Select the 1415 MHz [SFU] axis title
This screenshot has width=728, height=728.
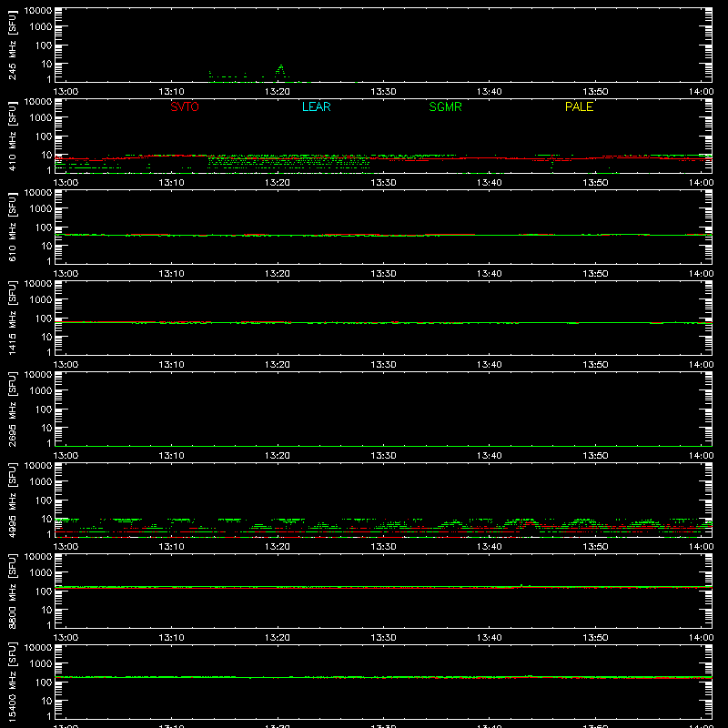coord(12,318)
